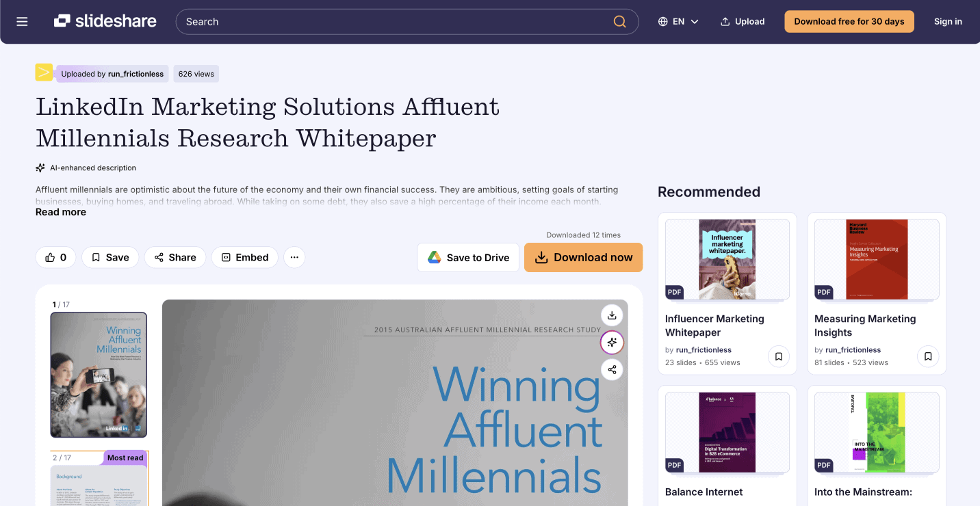The width and height of the screenshot is (980, 506).
Task: Bookmark Measuring Marketing Insights
Action: point(928,356)
